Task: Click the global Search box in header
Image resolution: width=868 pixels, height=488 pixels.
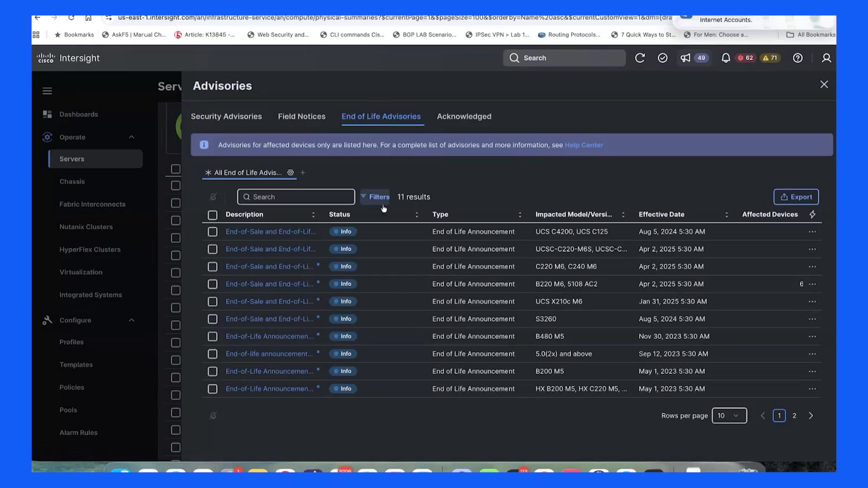Action: [564, 58]
